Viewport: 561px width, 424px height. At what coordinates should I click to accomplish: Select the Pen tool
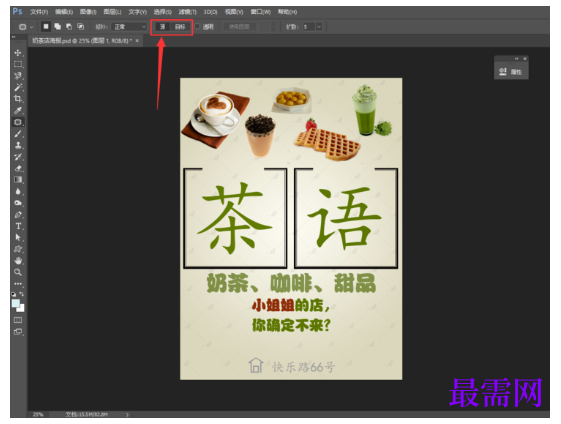tap(18, 215)
